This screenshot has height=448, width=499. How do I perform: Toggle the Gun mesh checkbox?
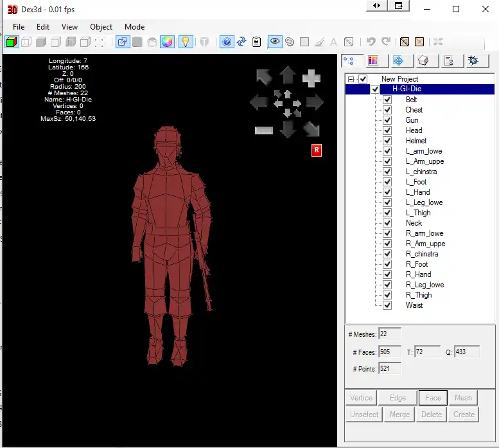pos(387,120)
